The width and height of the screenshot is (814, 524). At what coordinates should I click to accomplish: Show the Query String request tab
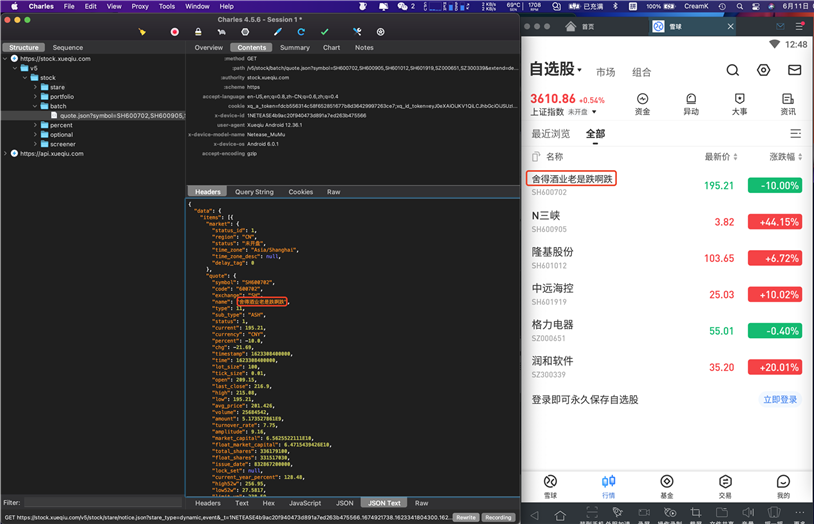click(x=254, y=192)
